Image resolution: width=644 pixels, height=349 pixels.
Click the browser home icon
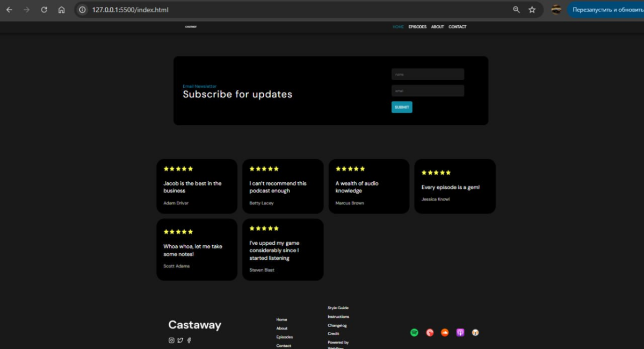click(x=62, y=10)
